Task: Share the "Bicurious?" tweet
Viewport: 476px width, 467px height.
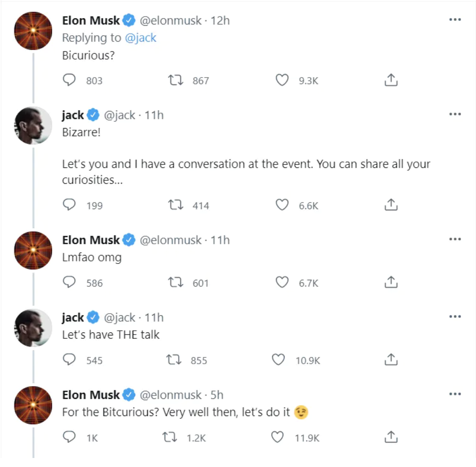Action: pos(391,80)
